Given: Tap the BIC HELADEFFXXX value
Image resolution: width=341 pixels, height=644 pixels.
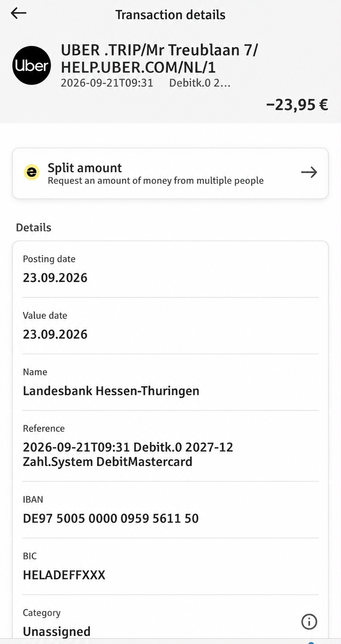Looking at the screenshot, I should 64,575.
